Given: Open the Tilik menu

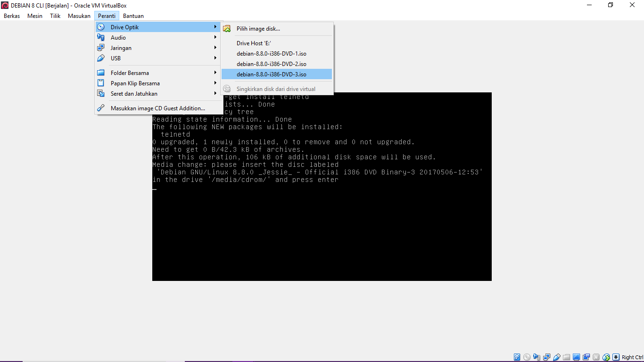Looking at the screenshot, I should click(x=55, y=16).
